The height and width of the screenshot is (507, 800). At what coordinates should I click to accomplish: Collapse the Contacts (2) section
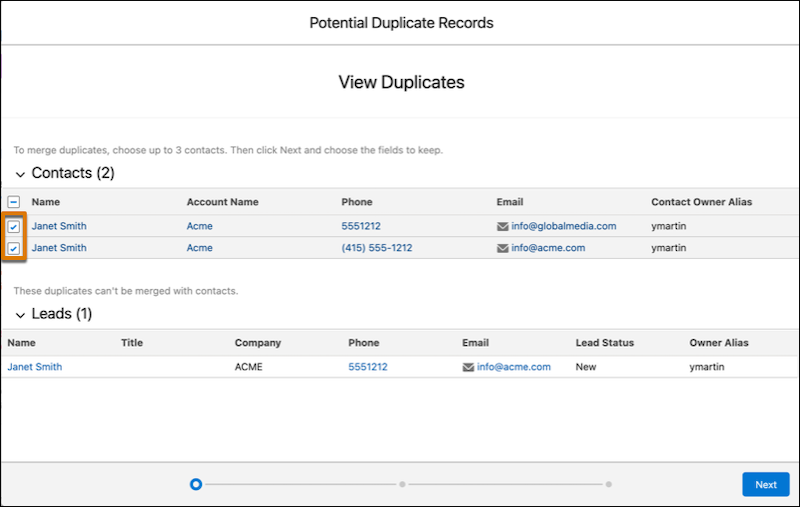(x=20, y=174)
